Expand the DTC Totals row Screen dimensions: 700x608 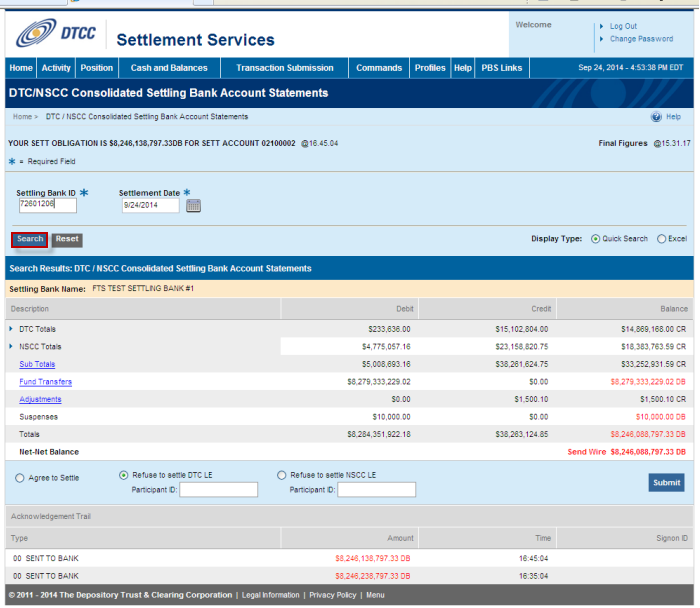pos(11,329)
